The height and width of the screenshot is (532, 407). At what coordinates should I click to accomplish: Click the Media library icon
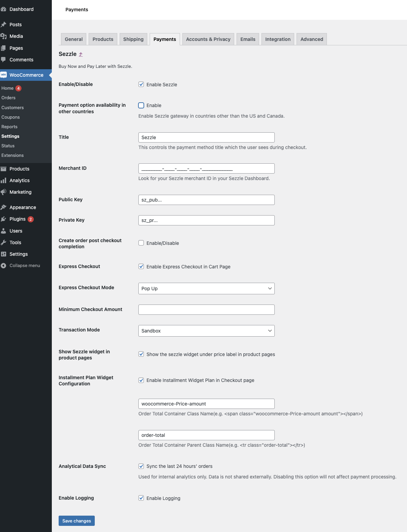pos(3,36)
